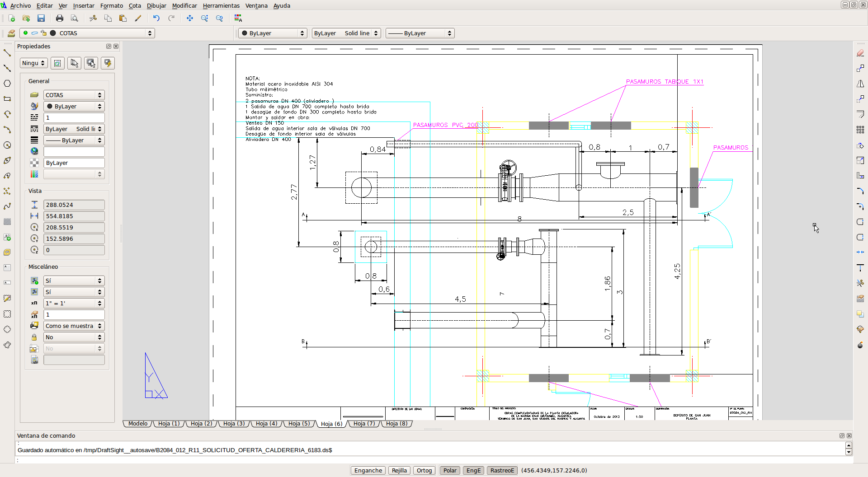Click the 288.0524 view field
The width and height of the screenshot is (868, 477).
tap(74, 205)
